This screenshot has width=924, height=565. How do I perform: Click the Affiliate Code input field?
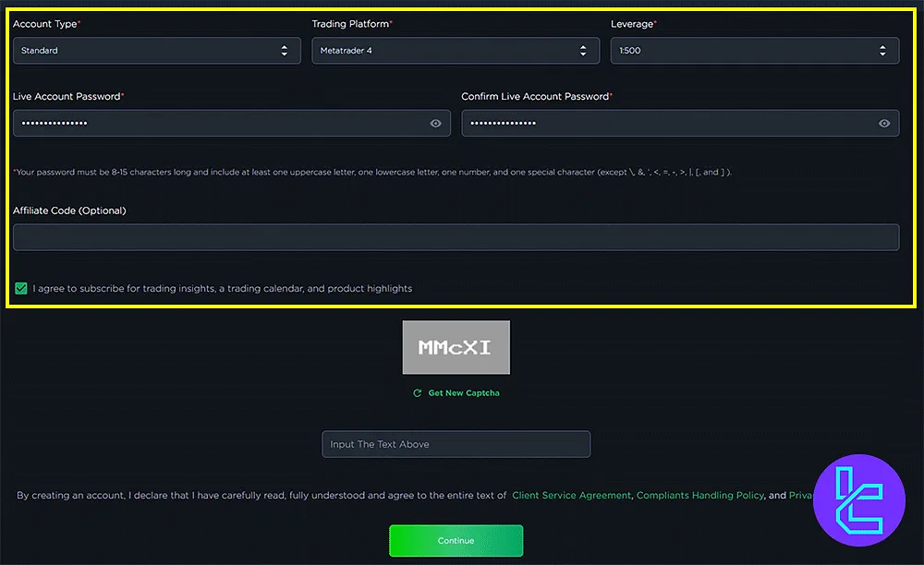(x=456, y=237)
